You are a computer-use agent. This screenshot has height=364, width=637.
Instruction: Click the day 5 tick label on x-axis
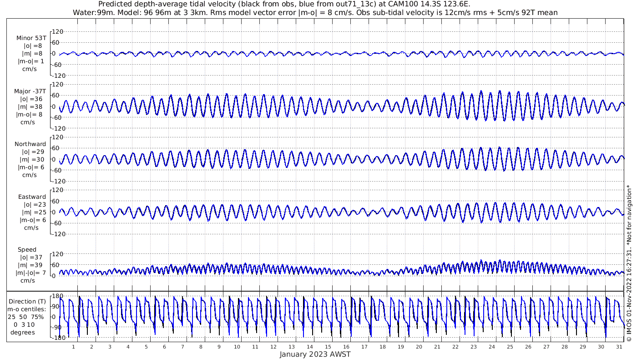[x=146, y=347]
